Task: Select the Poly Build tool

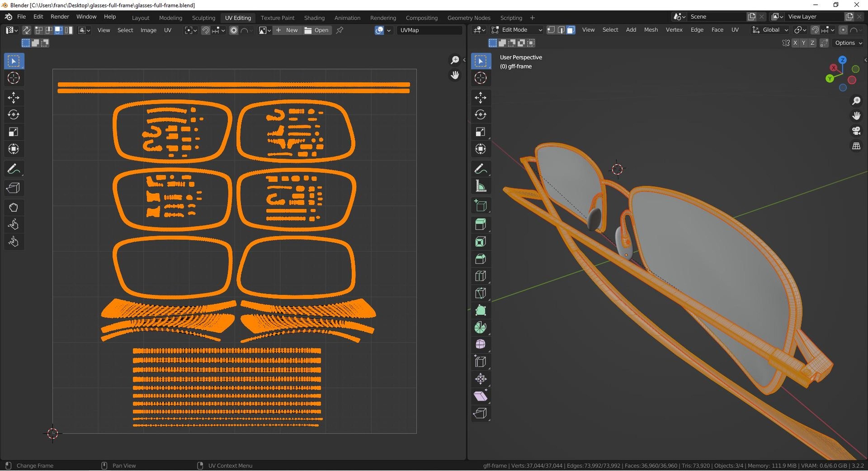Action: (x=481, y=310)
